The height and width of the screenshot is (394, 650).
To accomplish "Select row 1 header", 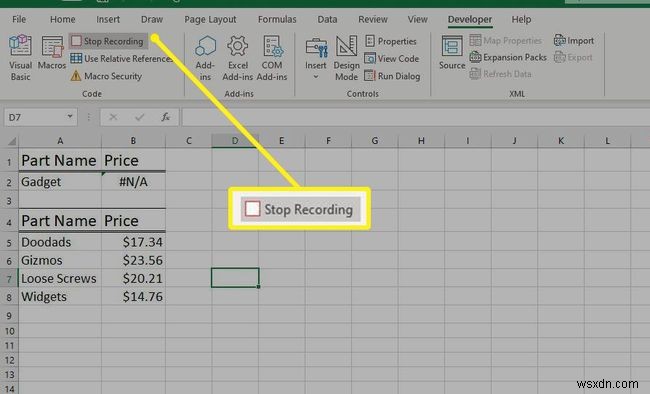I will click(9, 161).
